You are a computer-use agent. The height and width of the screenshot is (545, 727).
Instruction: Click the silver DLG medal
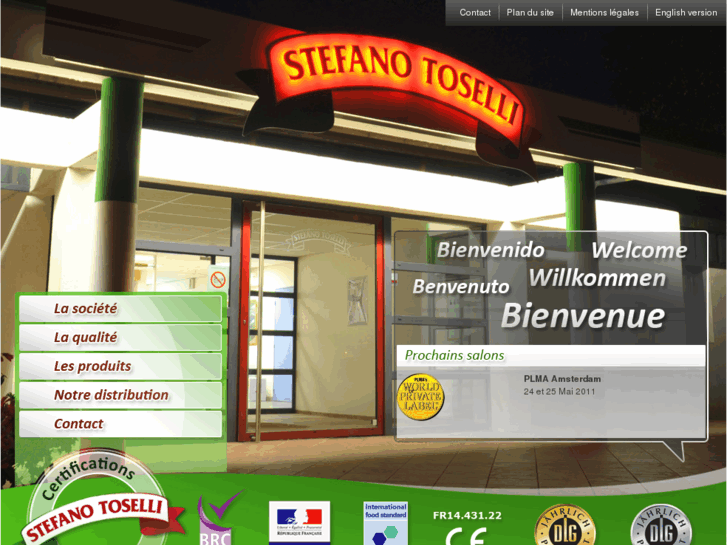(x=661, y=526)
